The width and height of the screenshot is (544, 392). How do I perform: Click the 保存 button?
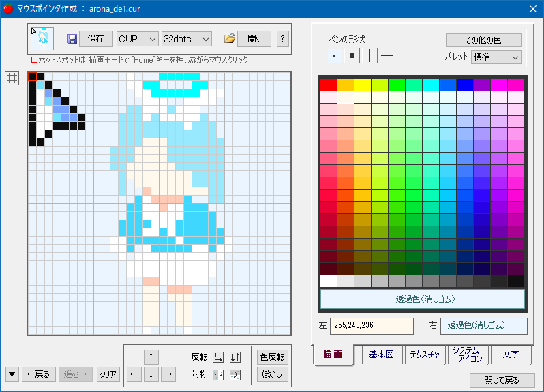[96, 38]
